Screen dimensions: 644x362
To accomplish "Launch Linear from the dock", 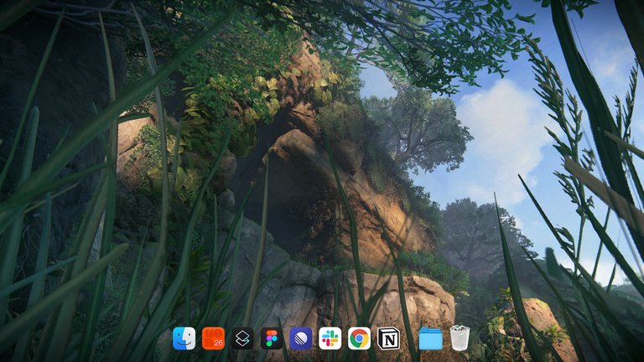I will click(x=301, y=339).
